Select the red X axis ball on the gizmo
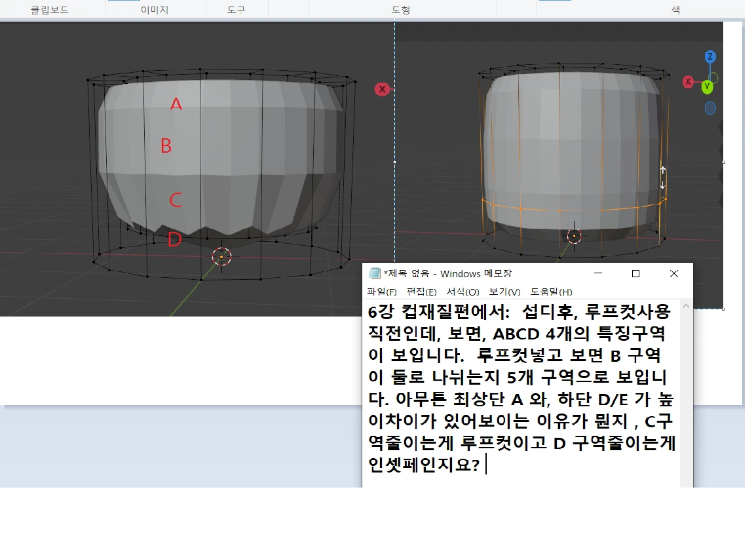 pyautogui.click(x=689, y=82)
